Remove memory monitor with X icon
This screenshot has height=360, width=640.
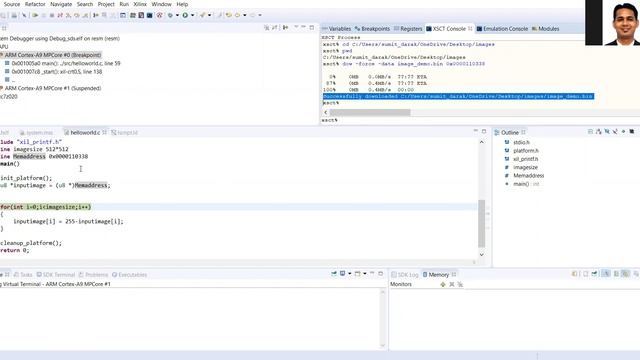(x=452, y=284)
